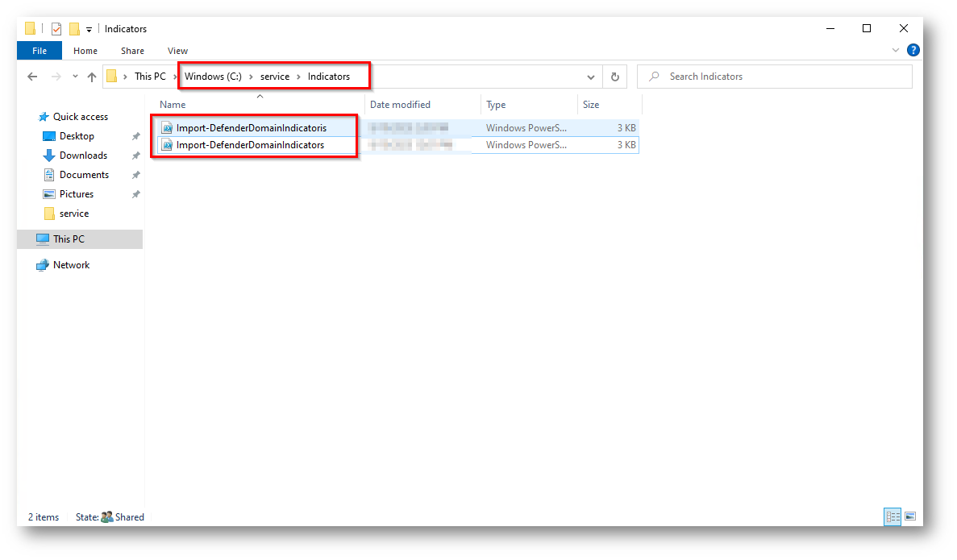
Task: Switch to the View ribbon tab
Action: coord(177,51)
